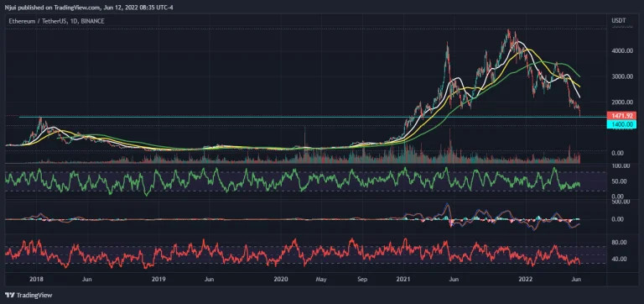Select the 2020 label on time axis
The image size is (644, 304).
pos(281,280)
